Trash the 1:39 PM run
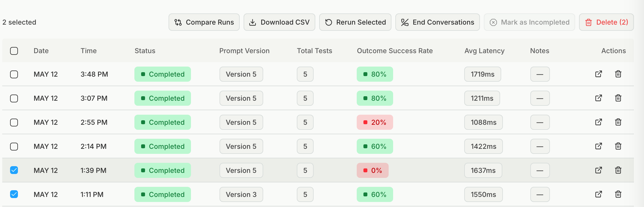Image resolution: width=644 pixels, height=207 pixels. coord(618,170)
